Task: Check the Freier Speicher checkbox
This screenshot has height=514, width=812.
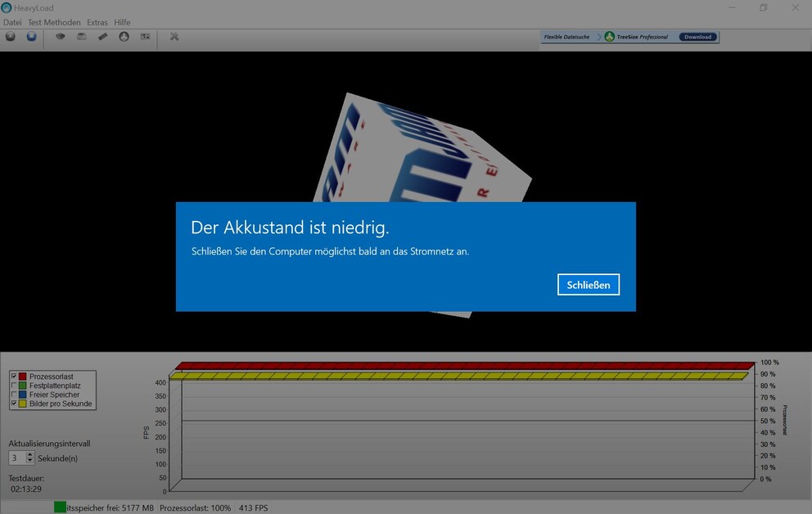Action: click(x=14, y=395)
